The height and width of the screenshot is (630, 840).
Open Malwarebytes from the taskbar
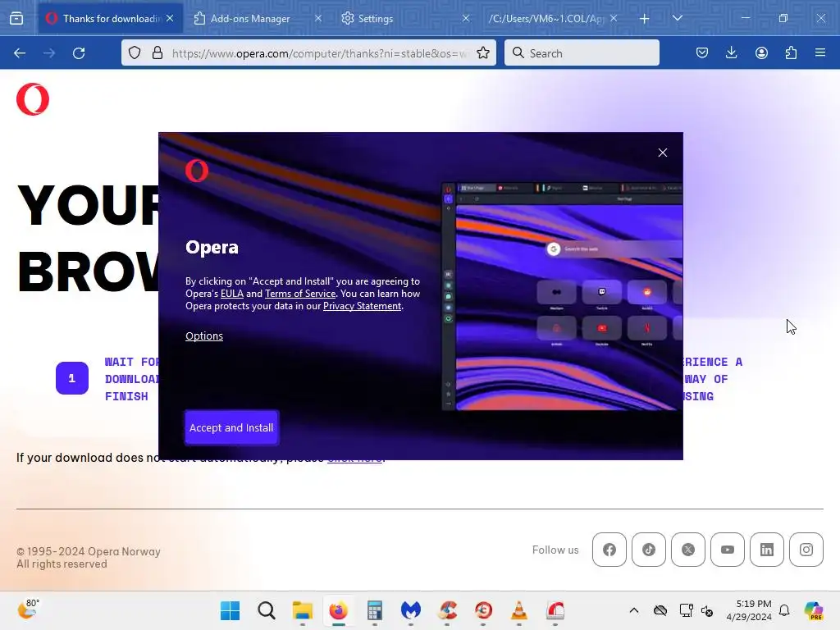[x=411, y=610]
